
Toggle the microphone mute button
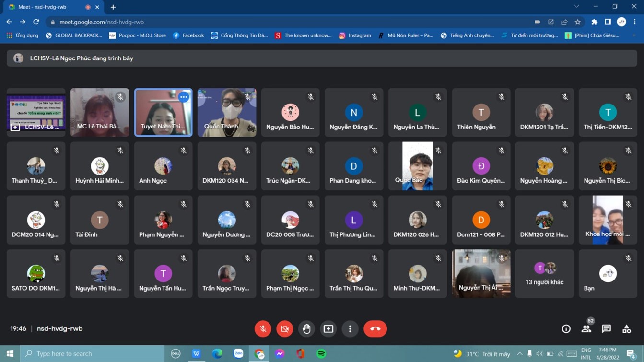[263, 329]
